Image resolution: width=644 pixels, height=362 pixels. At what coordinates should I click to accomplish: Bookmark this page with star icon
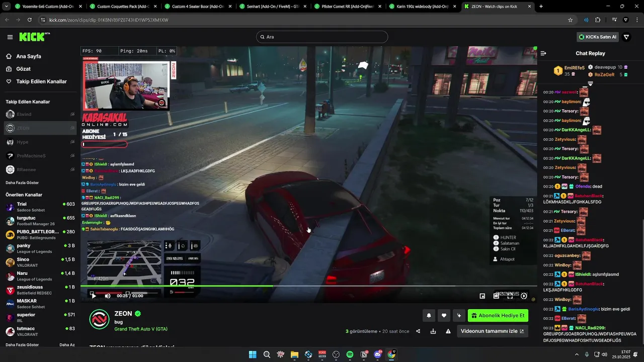coord(570,20)
